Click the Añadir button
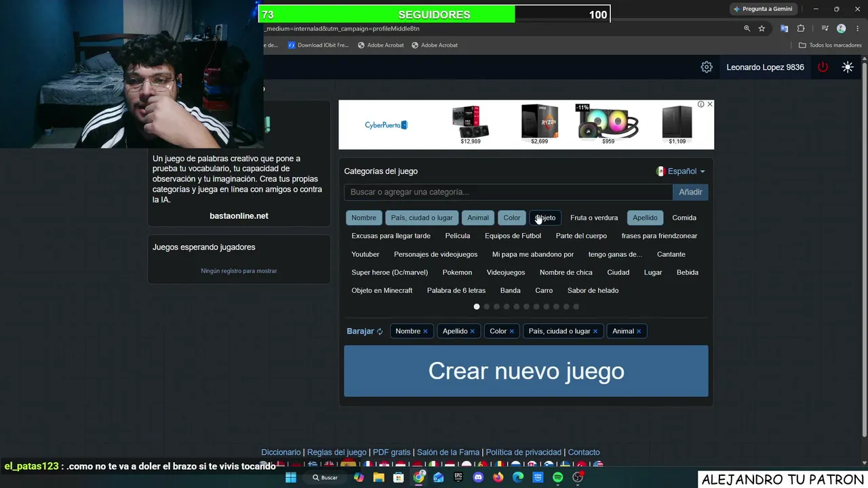This screenshot has width=868, height=488. pyautogui.click(x=690, y=192)
